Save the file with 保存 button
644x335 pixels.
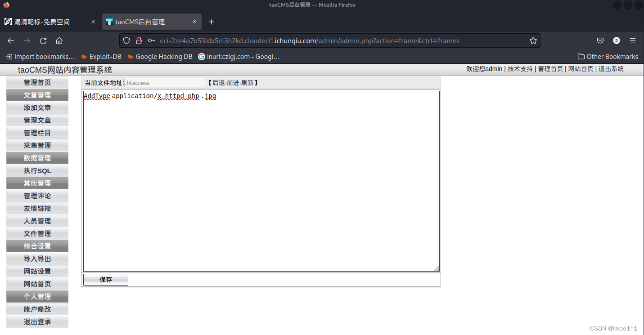(x=106, y=280)
